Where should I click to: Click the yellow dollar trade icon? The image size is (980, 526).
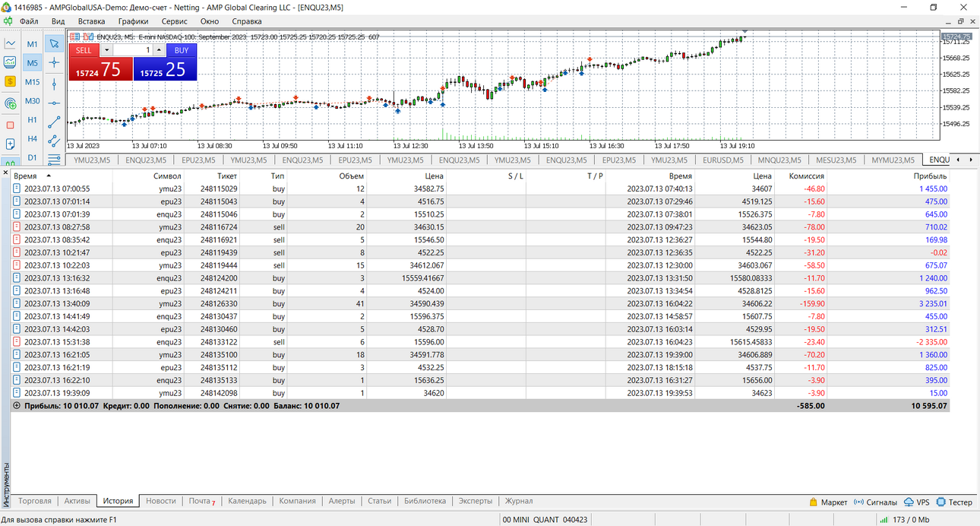10,81
